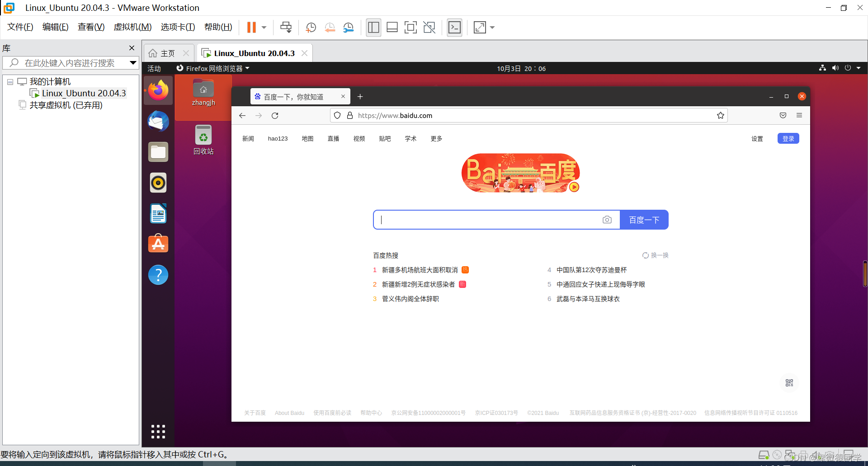Click the blue 登录 button
The height and width of the screenshot is (466, 868).
(x=788, y=139)
